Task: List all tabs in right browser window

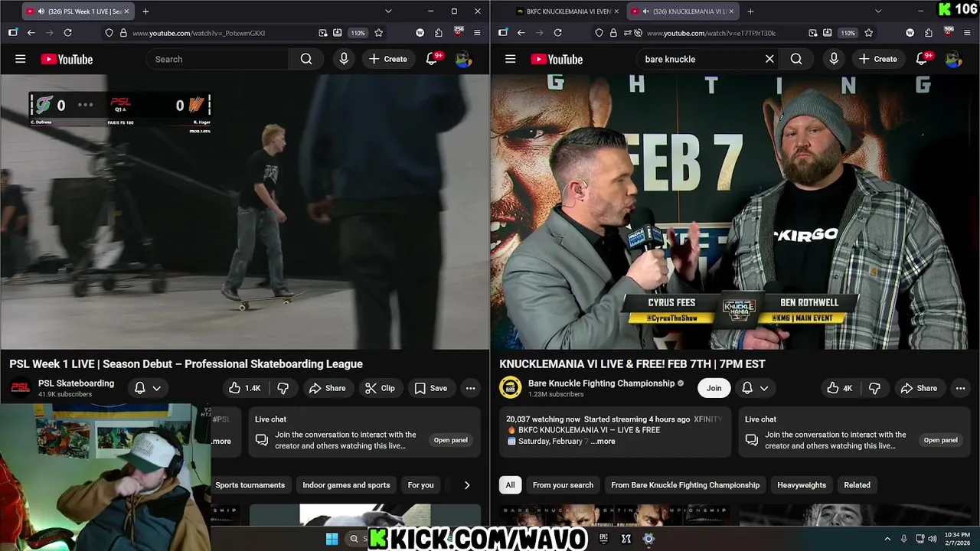Action: pyautogui.click(x=878, y=11)
